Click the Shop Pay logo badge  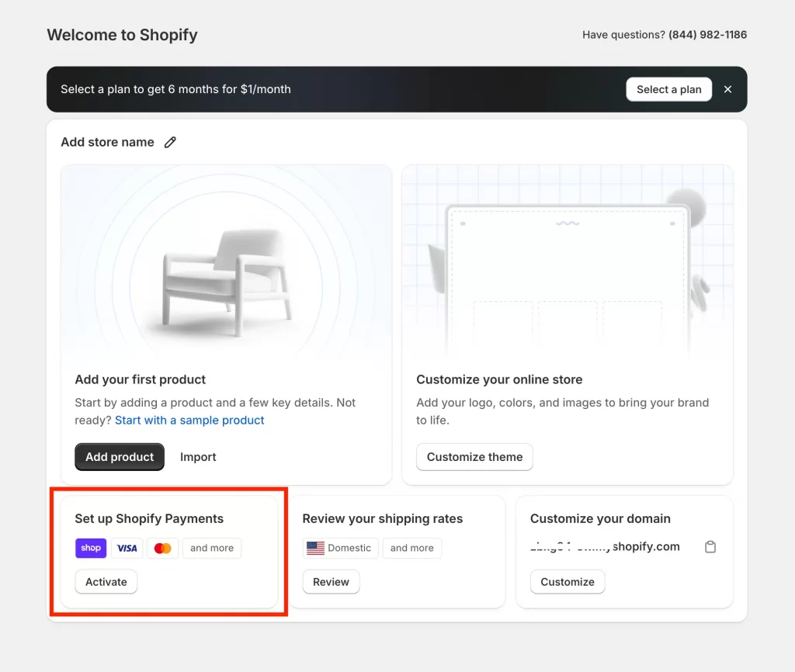91,548
